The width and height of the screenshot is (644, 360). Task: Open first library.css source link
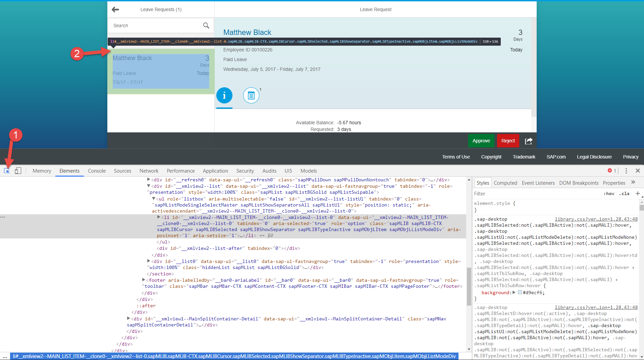[x=596, y=219]
